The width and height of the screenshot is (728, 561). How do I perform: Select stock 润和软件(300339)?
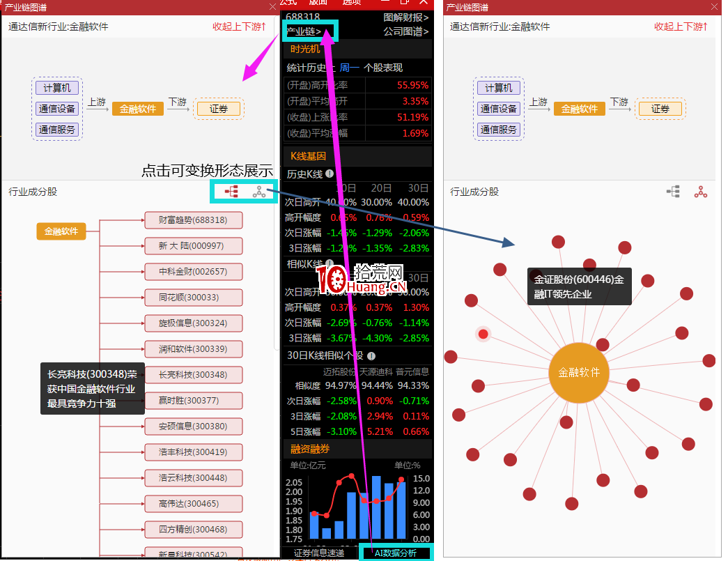pos(194,348)
